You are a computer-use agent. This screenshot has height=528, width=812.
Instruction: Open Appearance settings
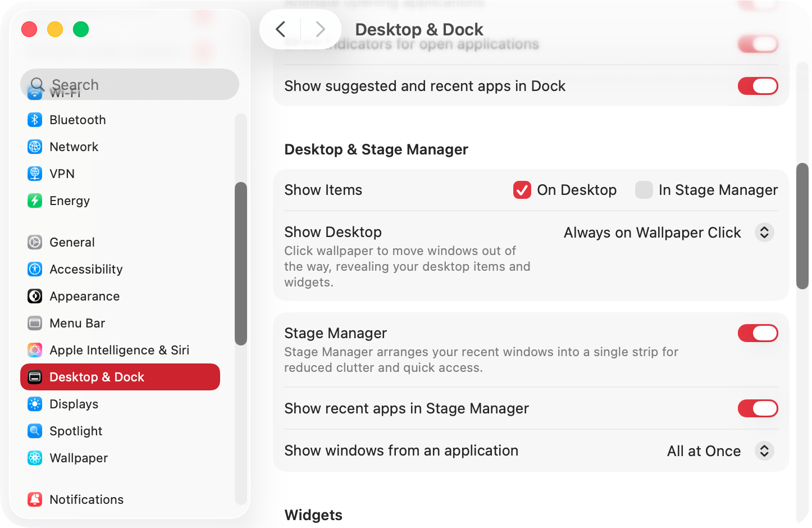35,296
